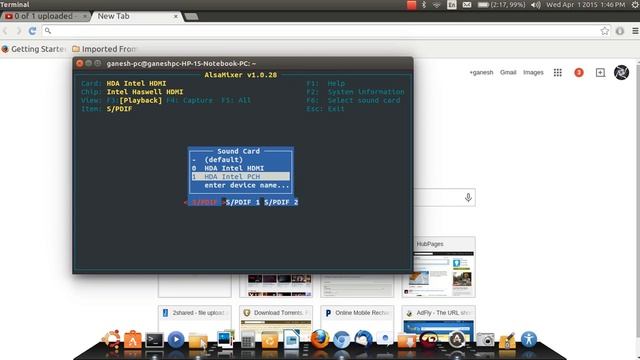
Task: Click 'Select sound card' help text
Action: 364,100
